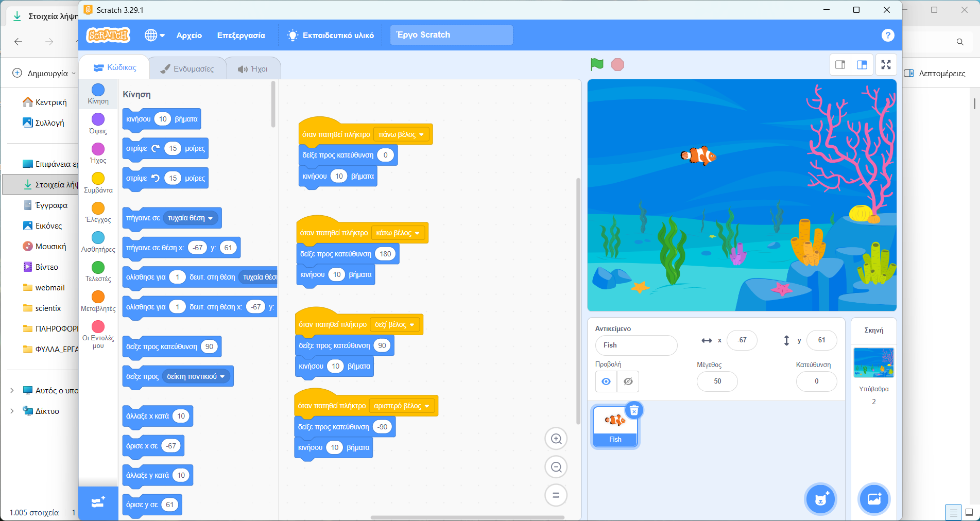Switch to the Ενδυμασίες tab
The width and height of the screenshot is (980, 521).
(187, 68)
